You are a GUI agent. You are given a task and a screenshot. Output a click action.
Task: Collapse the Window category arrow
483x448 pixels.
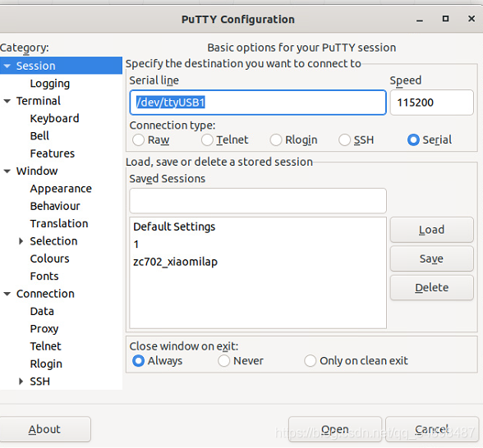click(x=7, y=171)
